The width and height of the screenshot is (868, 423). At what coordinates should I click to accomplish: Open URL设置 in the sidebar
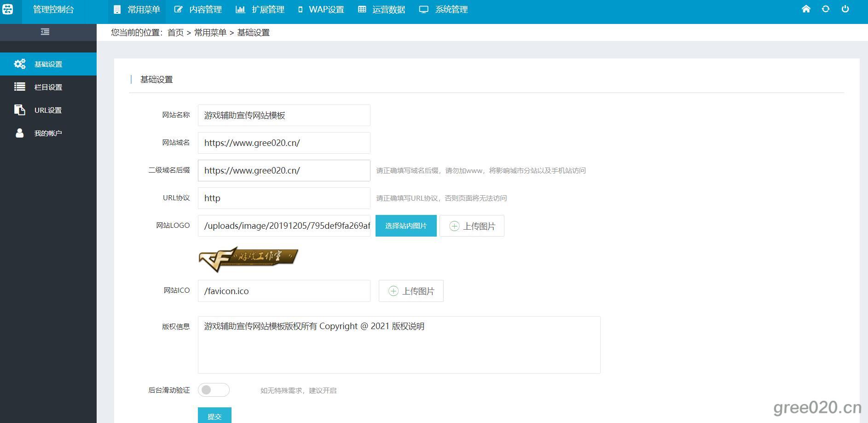48,110
